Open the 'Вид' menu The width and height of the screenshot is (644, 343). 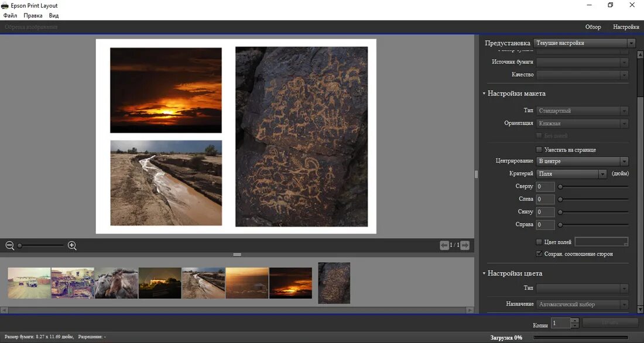click(54, 16)
